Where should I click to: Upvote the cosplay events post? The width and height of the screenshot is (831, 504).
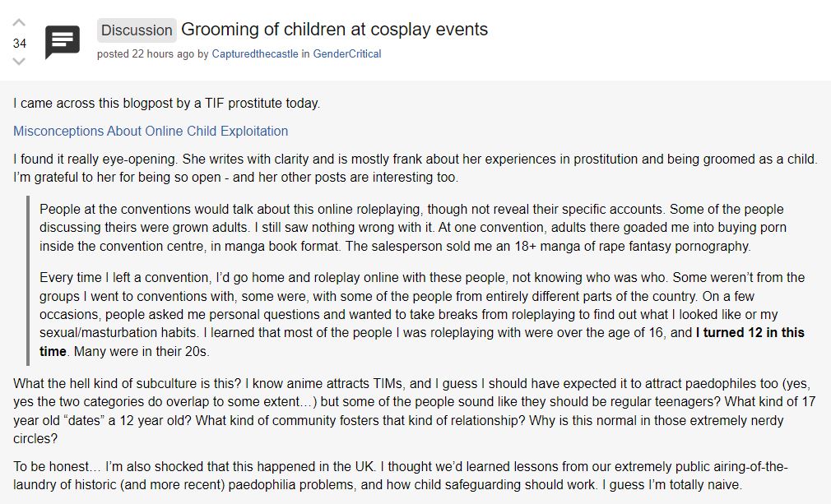[x=20, y=23]
